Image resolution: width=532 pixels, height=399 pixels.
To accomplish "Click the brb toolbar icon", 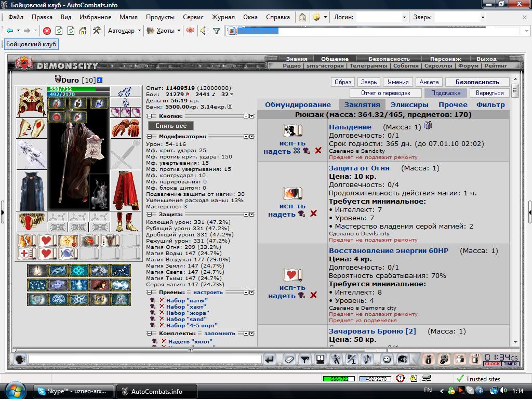I will point(302,17).
